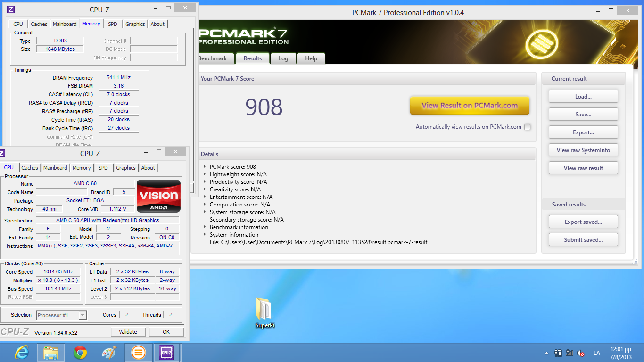The image size is (644, 362).
Task: Select About tab in the Memory CPU-Z window
Action: click(157, 24)
